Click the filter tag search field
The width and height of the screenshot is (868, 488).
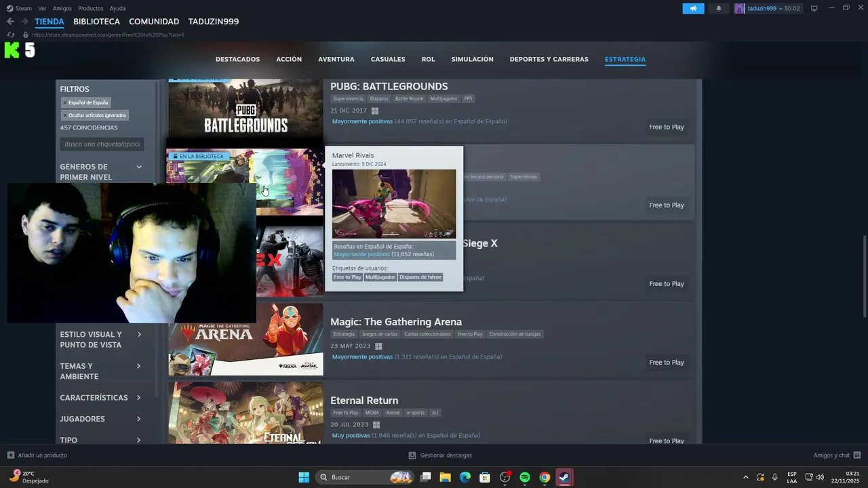pos(102,144)
